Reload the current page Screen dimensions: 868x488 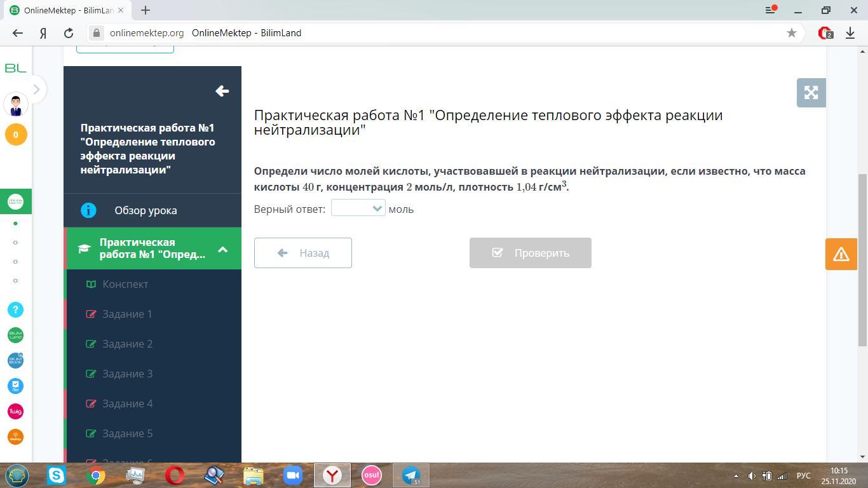(x=69, y=33)
